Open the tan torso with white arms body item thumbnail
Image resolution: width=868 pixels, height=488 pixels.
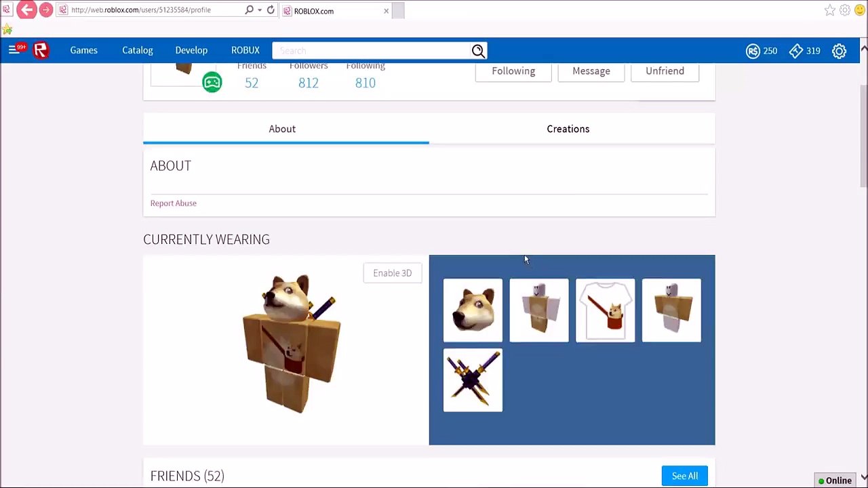tap(539, 310)
